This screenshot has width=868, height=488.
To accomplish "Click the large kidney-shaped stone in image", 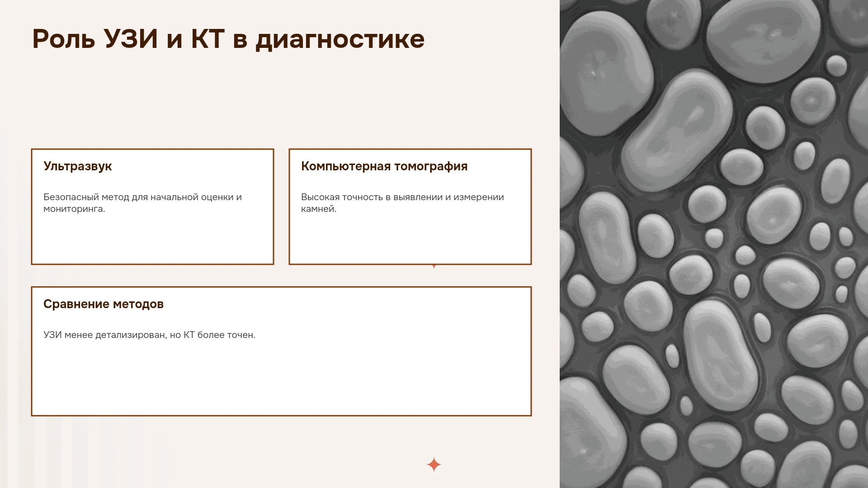I will [x=678, y=124].
